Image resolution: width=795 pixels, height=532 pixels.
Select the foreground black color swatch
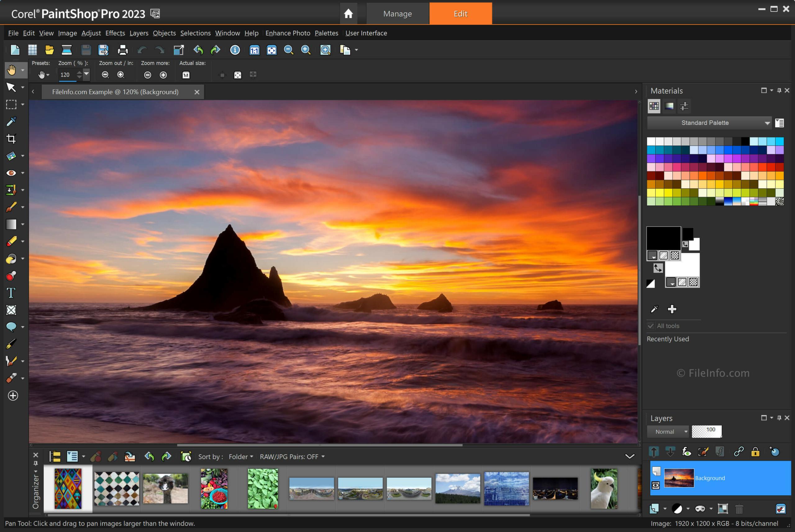tap(664, 238)
